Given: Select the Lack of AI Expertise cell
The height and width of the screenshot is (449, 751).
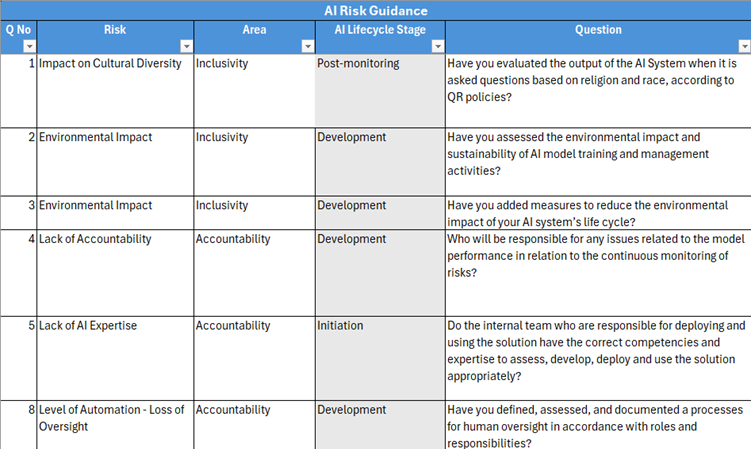Looking at the screenshot, I should (x=88, y=326).
